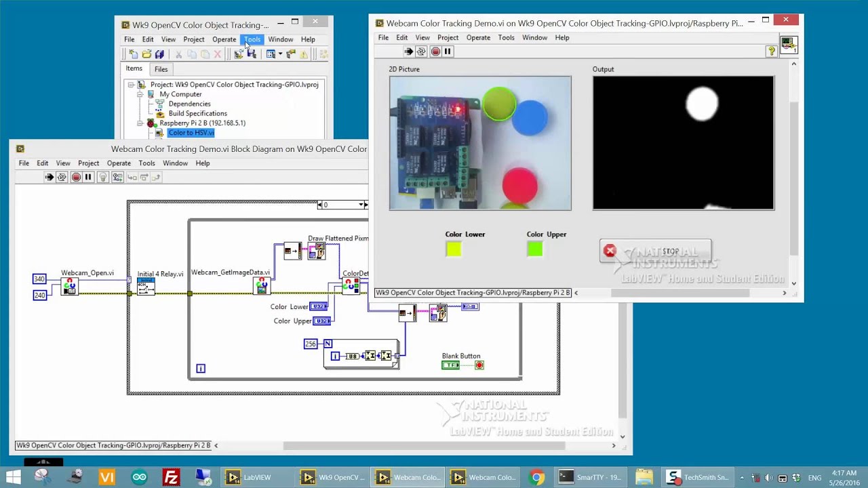Image resolution: width=868 pixels, height=488 pixels.
Task: Toggle highlight execution light bulb
Action: tap(103, 177)
